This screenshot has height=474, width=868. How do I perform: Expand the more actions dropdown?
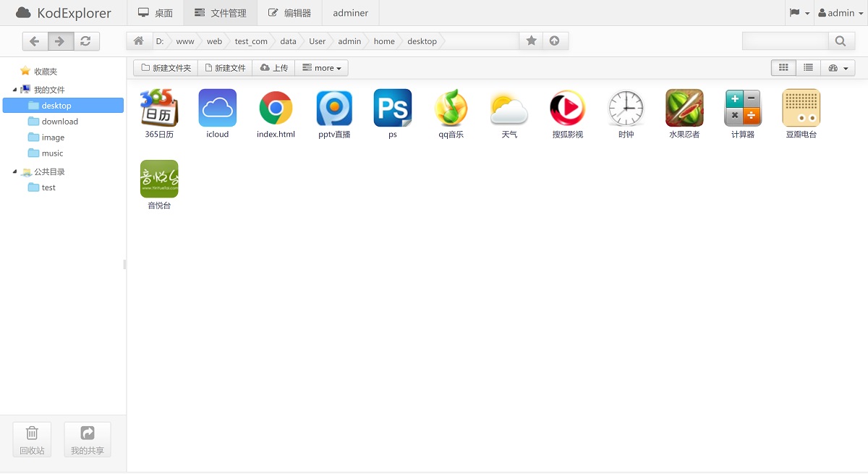click(x=322, y=68)
